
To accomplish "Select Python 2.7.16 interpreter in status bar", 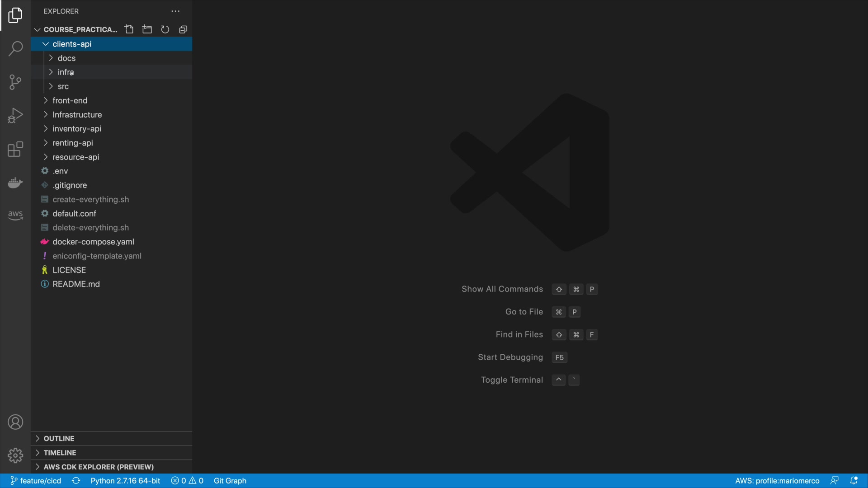I will point(125,481).
